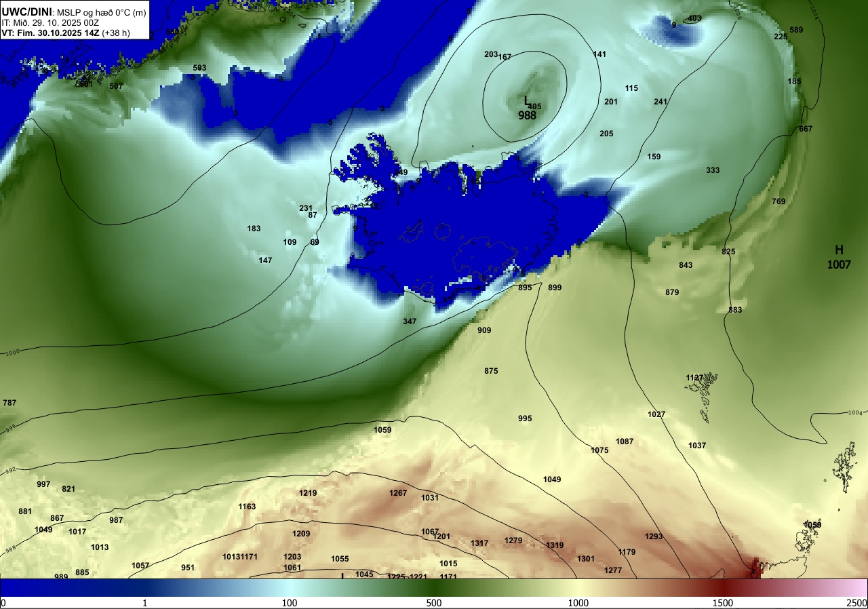Pick the height value 1127 near the Faroes
868x609 pixels.
pos(694,378)
